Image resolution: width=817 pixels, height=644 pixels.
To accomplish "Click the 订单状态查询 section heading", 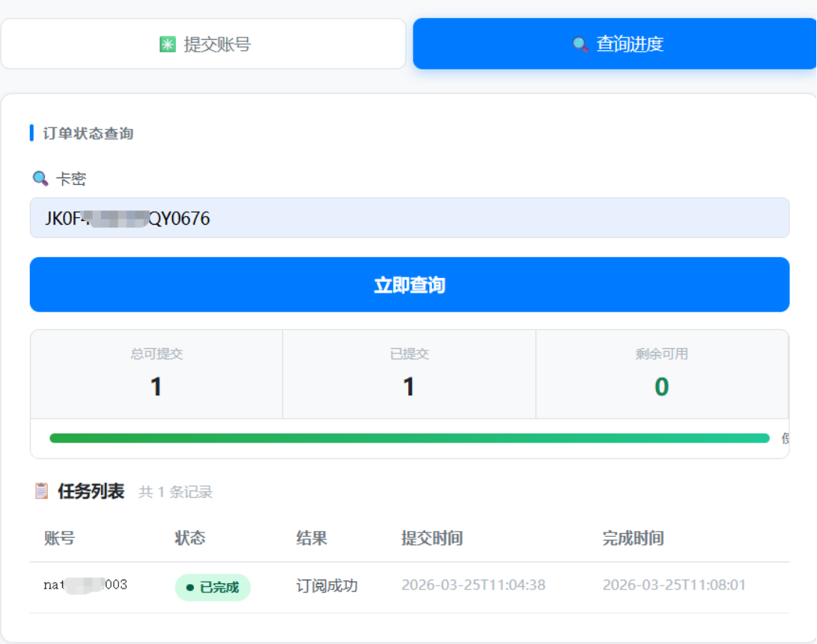I will (88, 134).
